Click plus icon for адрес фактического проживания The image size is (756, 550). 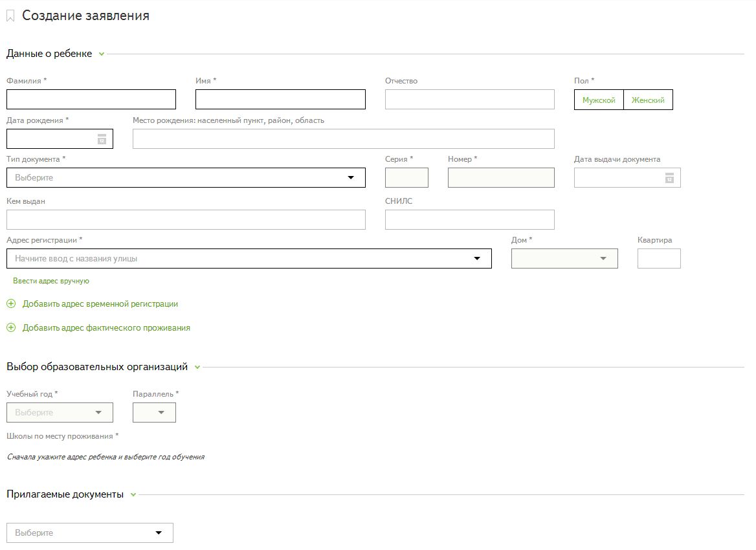tap(11, 328)
